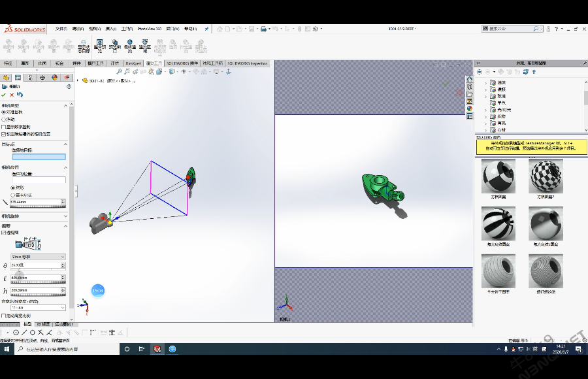Open Appearances color ball task pane tab

click(x=470, y=109)
